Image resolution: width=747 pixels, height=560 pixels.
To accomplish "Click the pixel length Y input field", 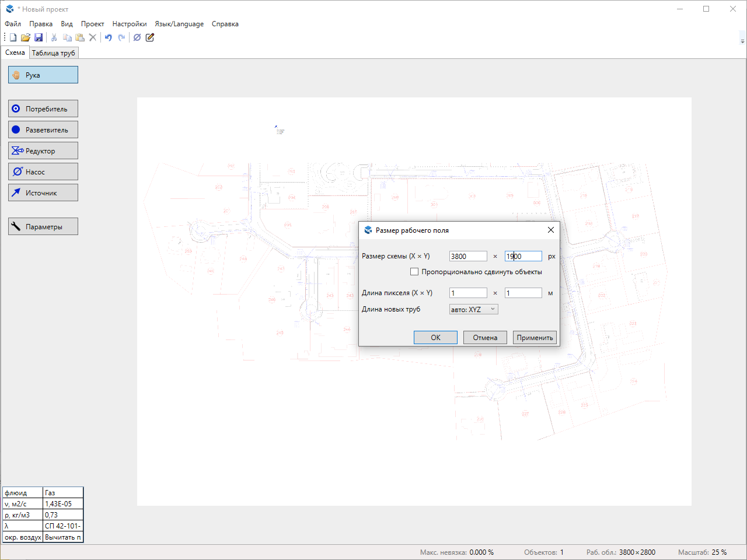I will [x=523, y=293].
